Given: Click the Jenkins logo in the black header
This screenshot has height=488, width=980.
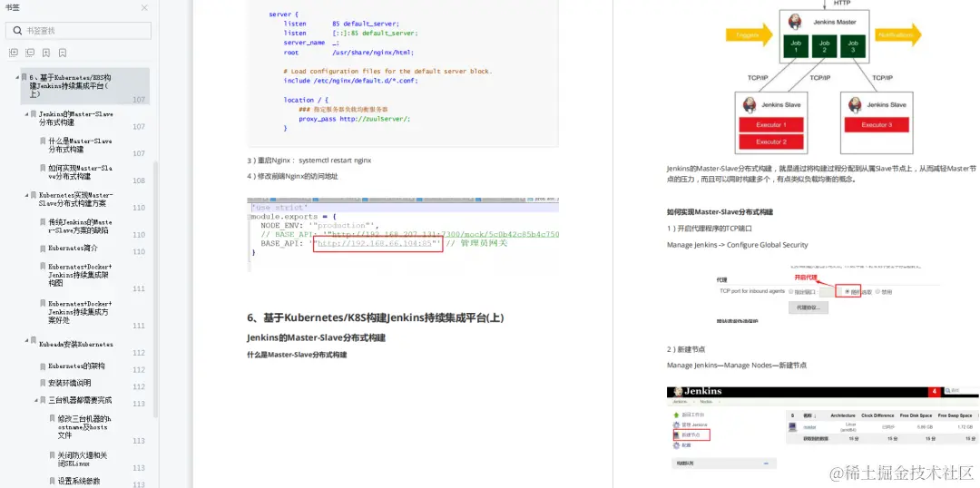Looking at the screenshot, I should click(698, 391).
